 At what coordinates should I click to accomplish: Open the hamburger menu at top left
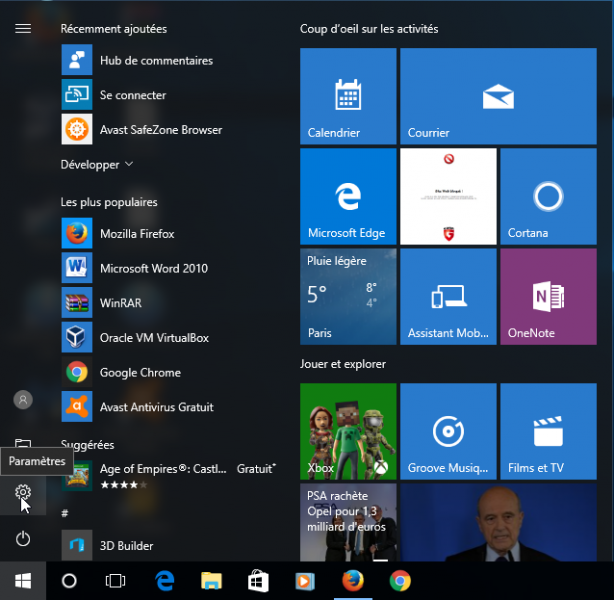coord(23,29)
